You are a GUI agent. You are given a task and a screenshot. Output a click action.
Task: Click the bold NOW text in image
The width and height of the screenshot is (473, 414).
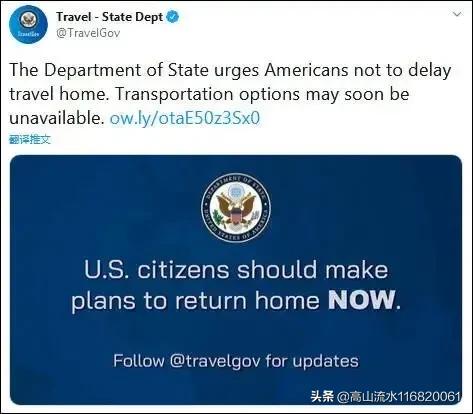[362, 300]
